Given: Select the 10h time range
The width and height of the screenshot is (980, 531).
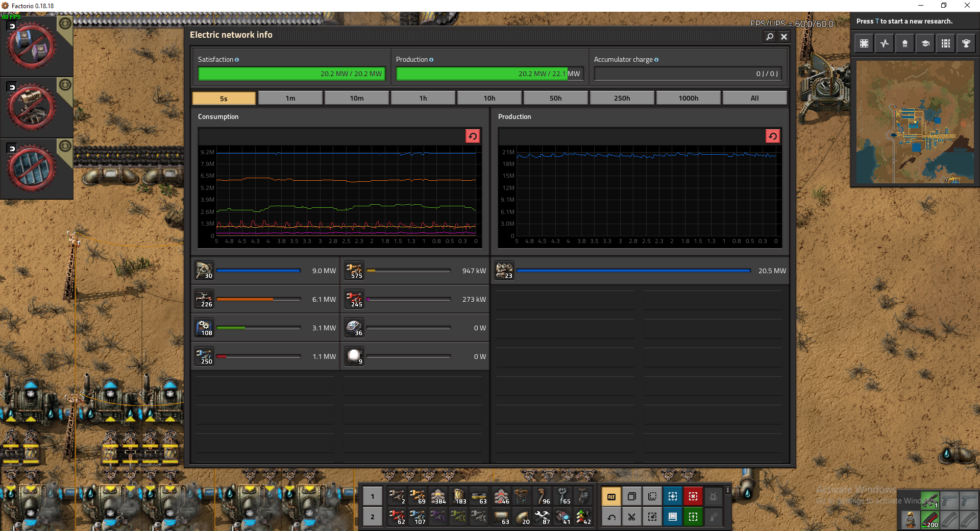Looking at the screenshot, I should pyautogui.click(x=489, y=98).
